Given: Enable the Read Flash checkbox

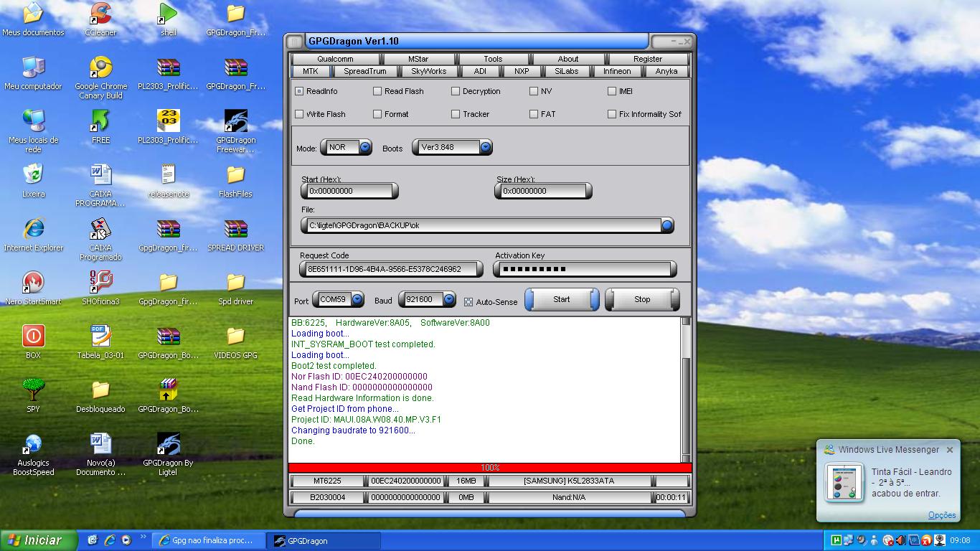Looking at the screenshot, I should (x=377, y=91).
